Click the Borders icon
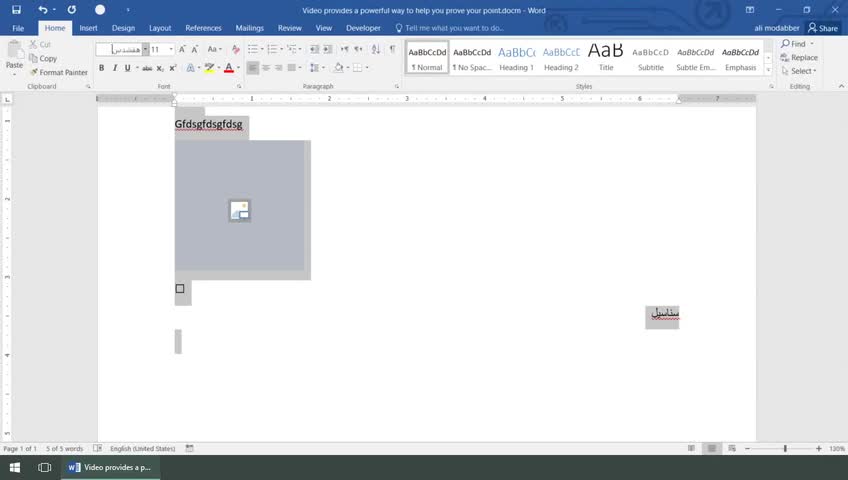The image size is (848, 480). pos(357,68)
